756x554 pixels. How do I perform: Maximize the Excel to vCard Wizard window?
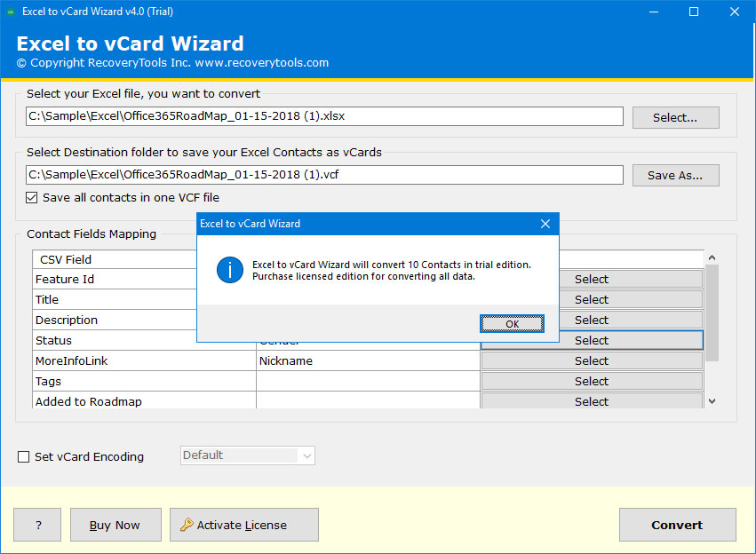click(694, 12)
